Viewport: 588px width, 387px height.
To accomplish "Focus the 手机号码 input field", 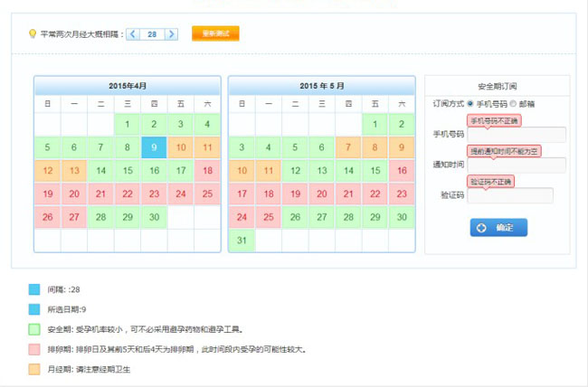I will [x=517, y=135].
